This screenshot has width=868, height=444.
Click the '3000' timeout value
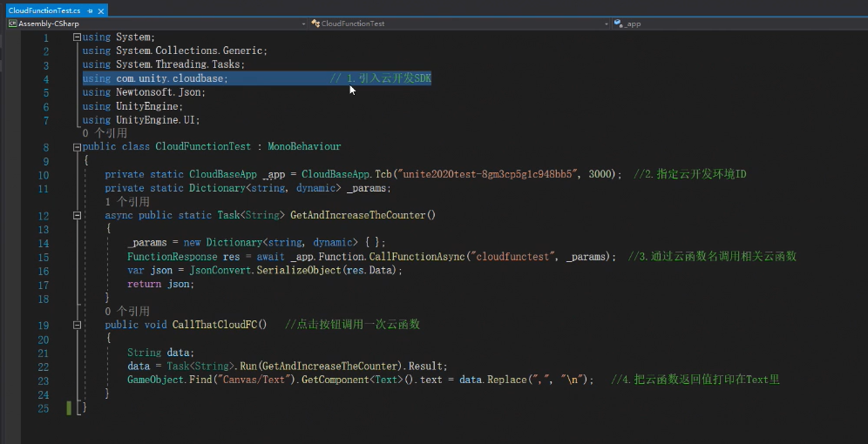(x=600, y=174)
